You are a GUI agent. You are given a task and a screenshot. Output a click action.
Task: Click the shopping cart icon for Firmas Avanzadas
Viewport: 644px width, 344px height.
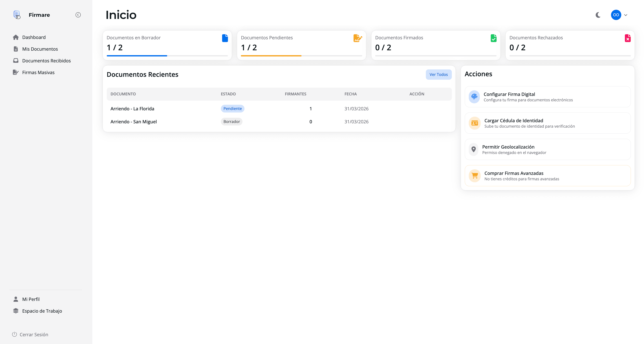[475, 175]
